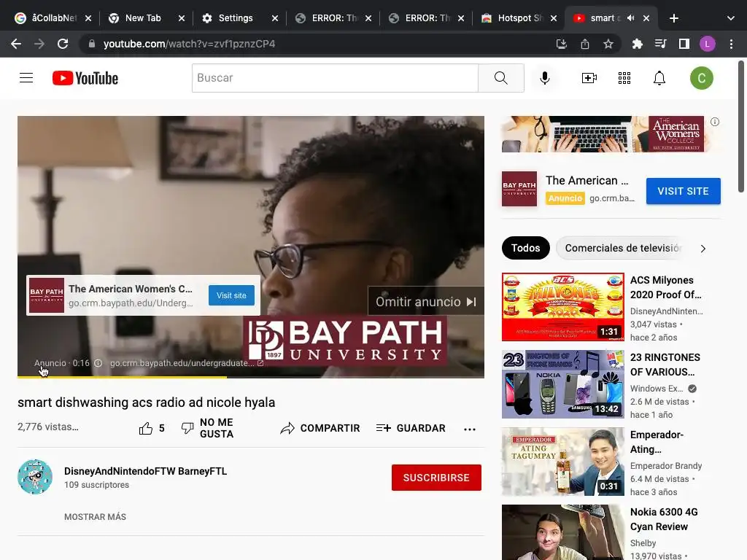
Task: Open the YouTube apps grid icon
Action: pos(624,77)
